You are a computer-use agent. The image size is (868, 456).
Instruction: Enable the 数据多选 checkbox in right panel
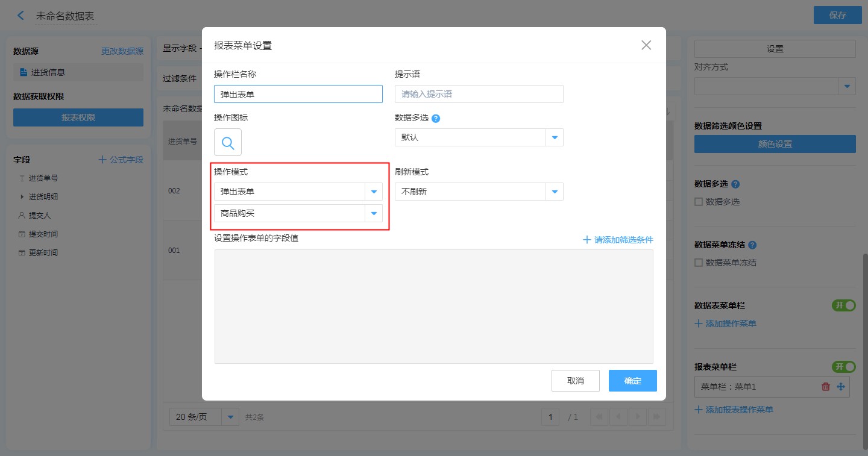699,202
